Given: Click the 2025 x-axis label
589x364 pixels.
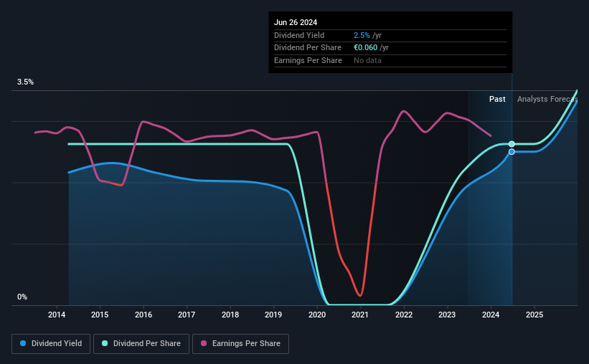Looking at the screenshot, I should pyautogui.click(x=534, y=315).
